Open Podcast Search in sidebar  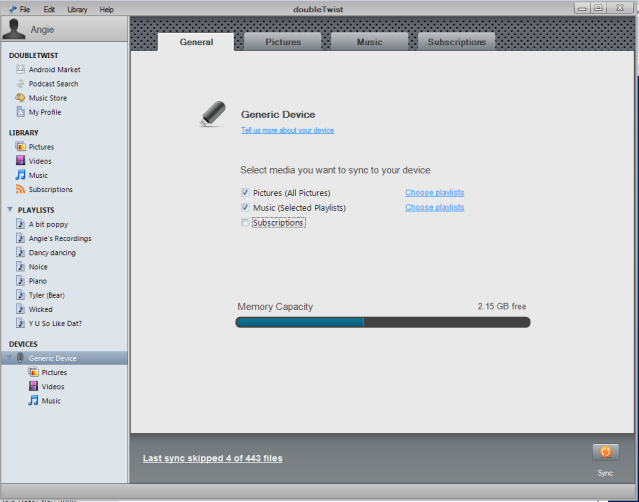coord(53,84)
